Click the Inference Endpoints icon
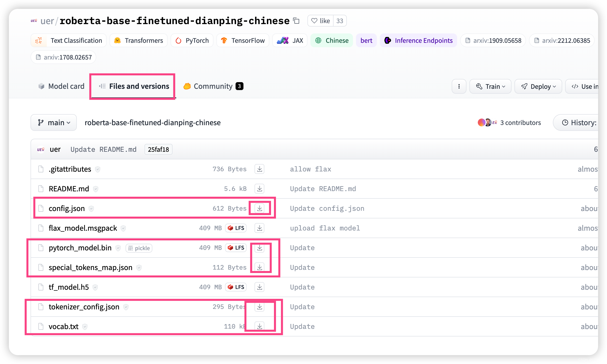This screenshot has height=364, width=607. (x=388, y=40)
